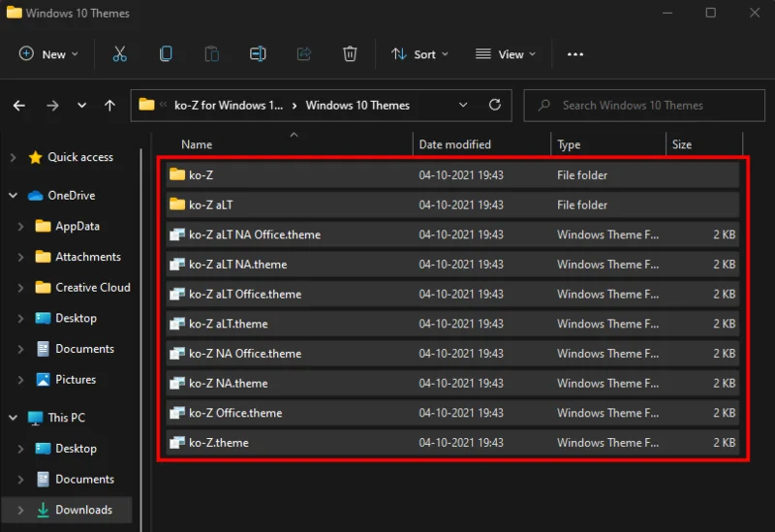Expand the Quick access tree node
The height and width of the screenshot is (532, 775).
click(x=14, y=157)
